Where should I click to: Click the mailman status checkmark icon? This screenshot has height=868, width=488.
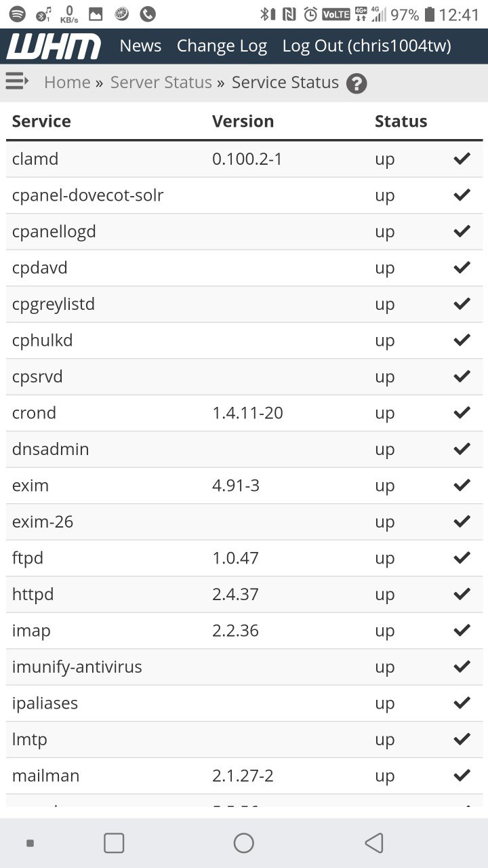coord(462,775)
